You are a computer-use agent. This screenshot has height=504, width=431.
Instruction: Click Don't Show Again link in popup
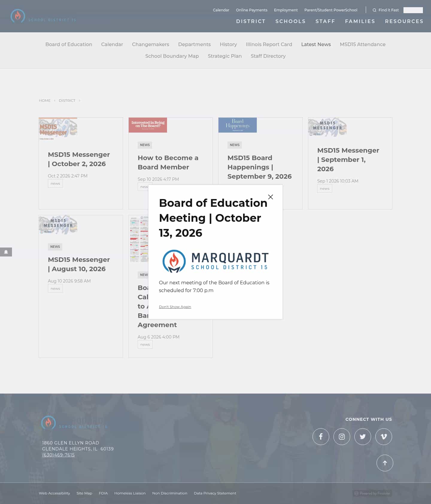pos(175,307)
